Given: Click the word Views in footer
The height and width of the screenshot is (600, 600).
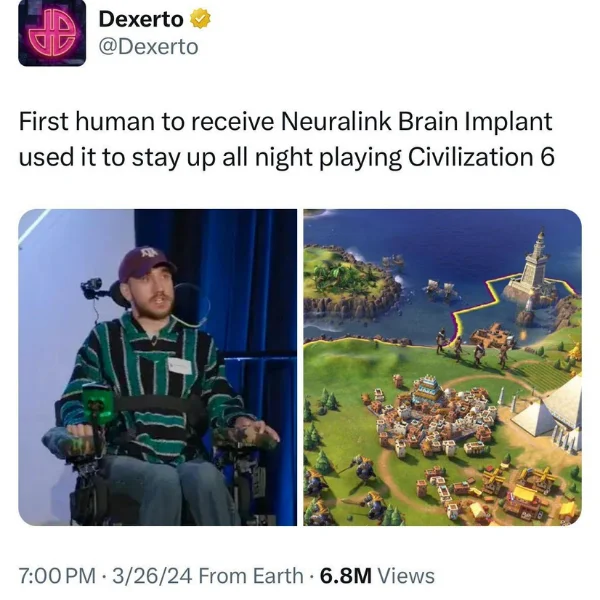Looking at the screenshot, I should pyautogui.click(x=406, y=576).
